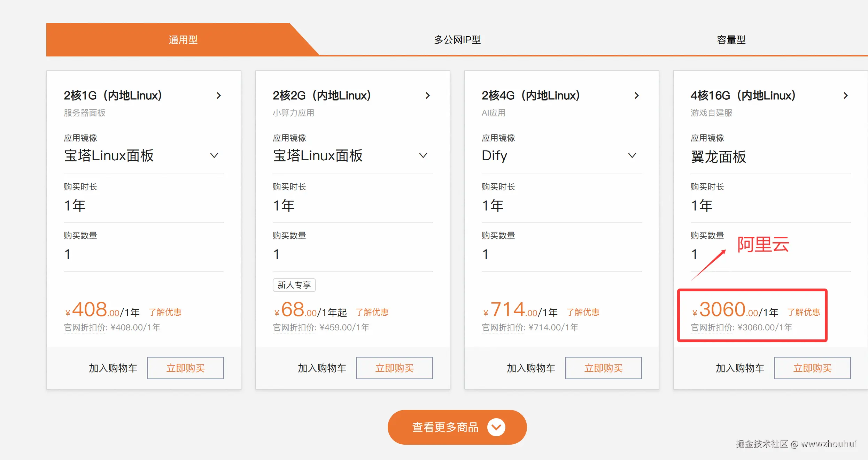Click the 1年 duration in 2核4G card
Screen dimensions: 868x460
click(x=493, y=206)
